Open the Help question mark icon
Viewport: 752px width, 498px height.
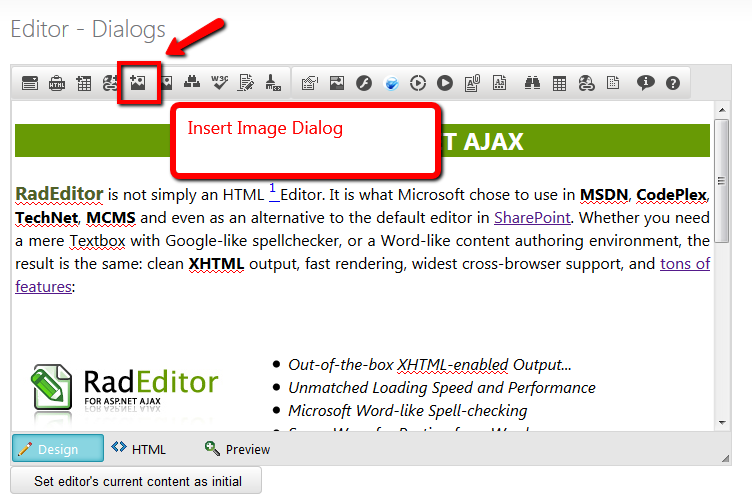[673, 83]
